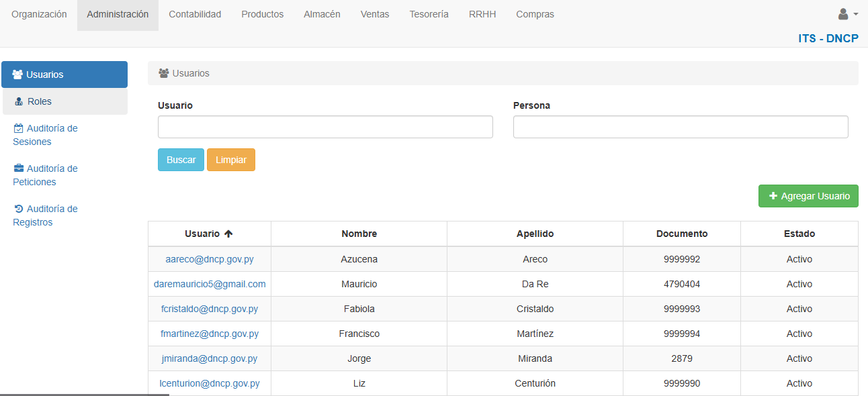The width and height of the screenshot is (868, 396).
Task: Open user daremauricio5@gmail.com link
Action: 210,284
